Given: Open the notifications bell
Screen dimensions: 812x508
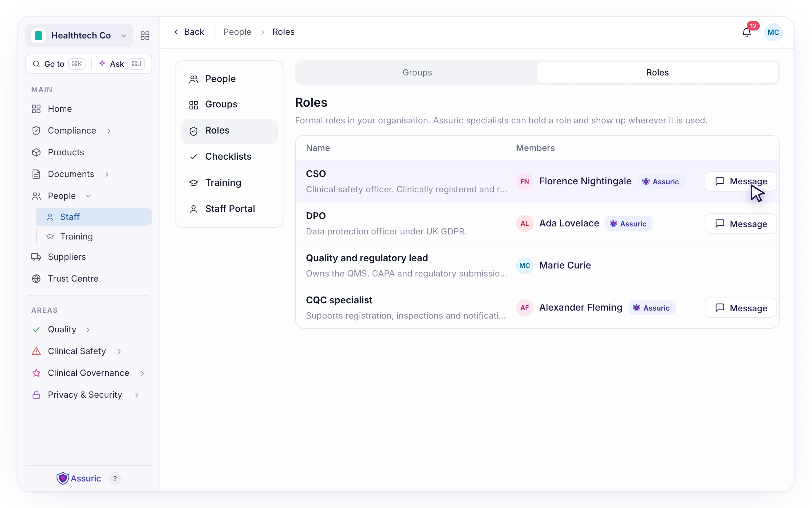Looking at the screenshot, I should click(x=747, y=32).
